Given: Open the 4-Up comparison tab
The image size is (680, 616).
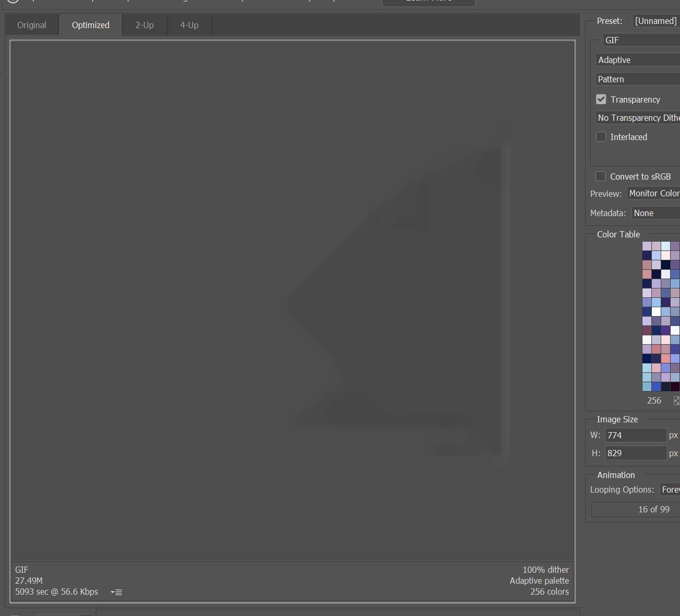Looking at the screenshot, I should pos(189,25).
